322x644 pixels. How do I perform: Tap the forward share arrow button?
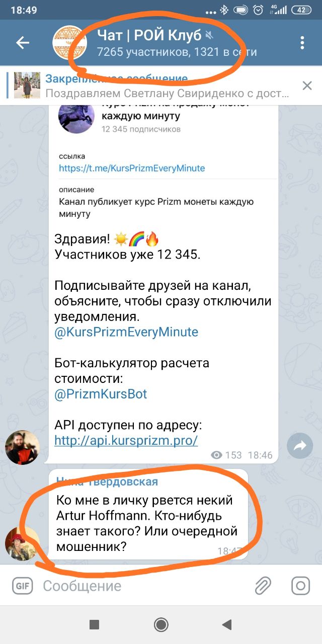(x=300, y=445)
